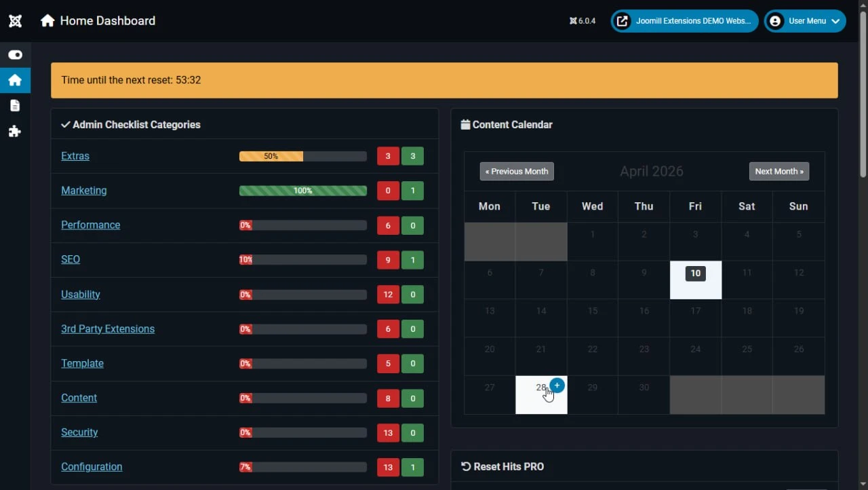
Task: Open the Extras checklist category
Action: 75,156
